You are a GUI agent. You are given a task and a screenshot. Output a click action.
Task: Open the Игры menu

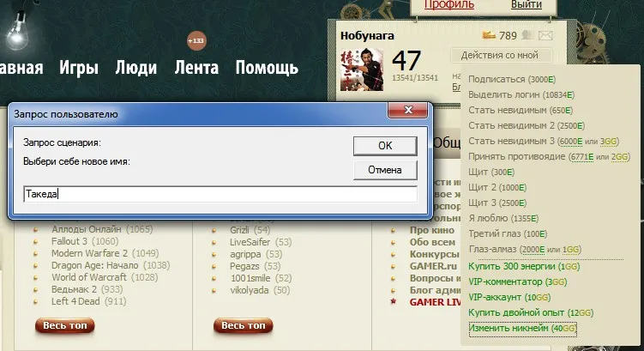(78, 68)
